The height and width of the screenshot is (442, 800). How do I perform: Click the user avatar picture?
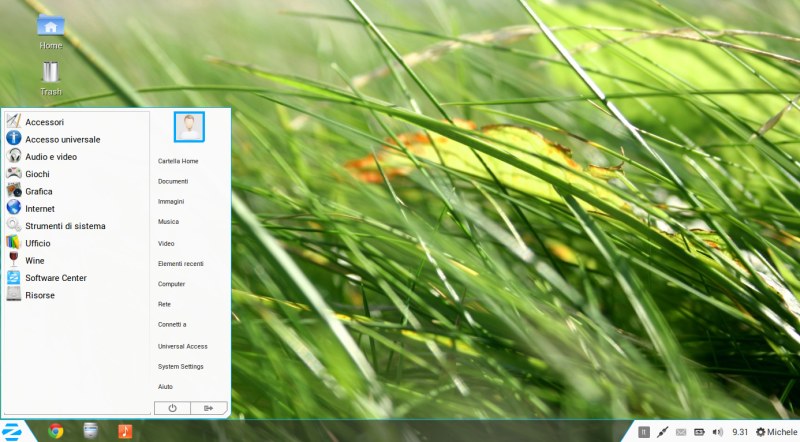coord(189,127)
